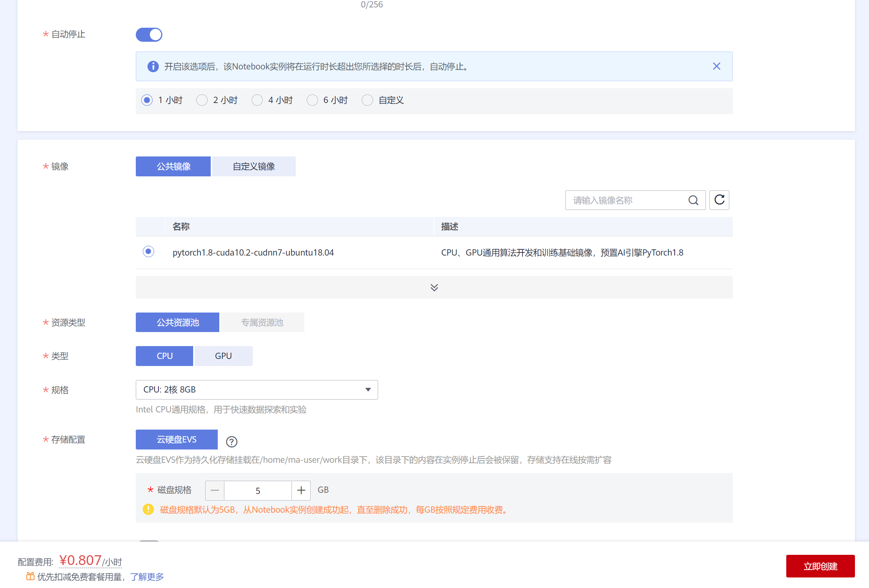
Task: Select the pytorch1.8-cuda10.2 image radio
Action: (148, 252)
